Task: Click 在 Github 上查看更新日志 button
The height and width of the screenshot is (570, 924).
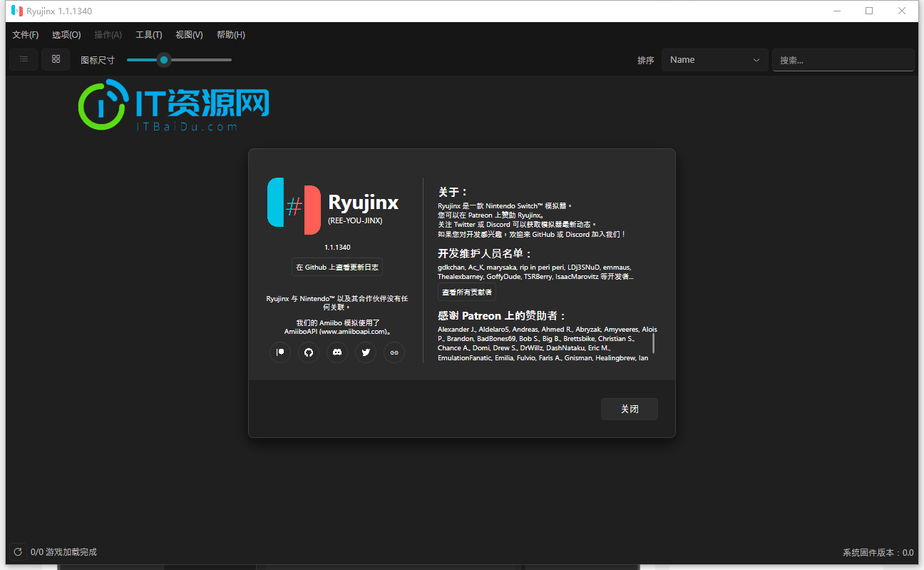Action: (x=337, y=267)
